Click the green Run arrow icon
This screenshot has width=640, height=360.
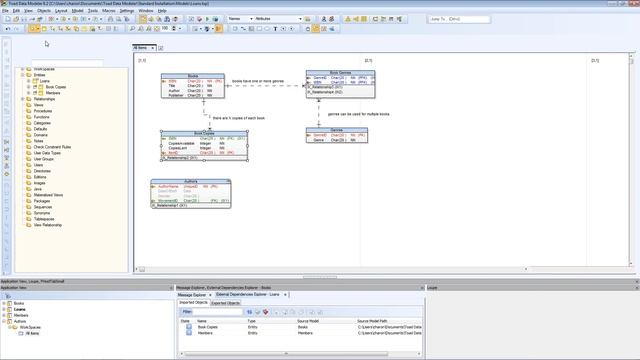click(x=207, y=19)
